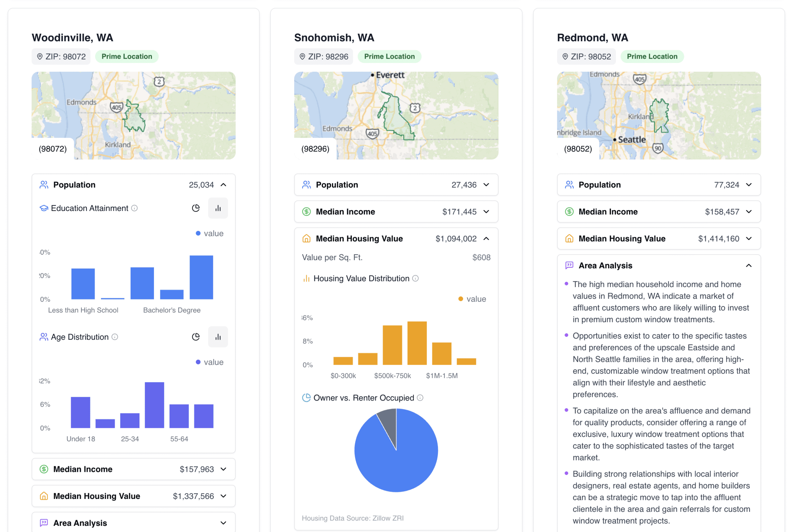
Task: Click Education Attainment graduation cap icon
Action: [44, 208]
